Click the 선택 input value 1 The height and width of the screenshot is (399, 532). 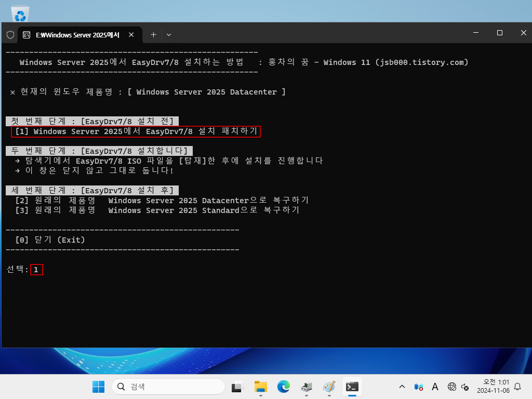point(36,270)
